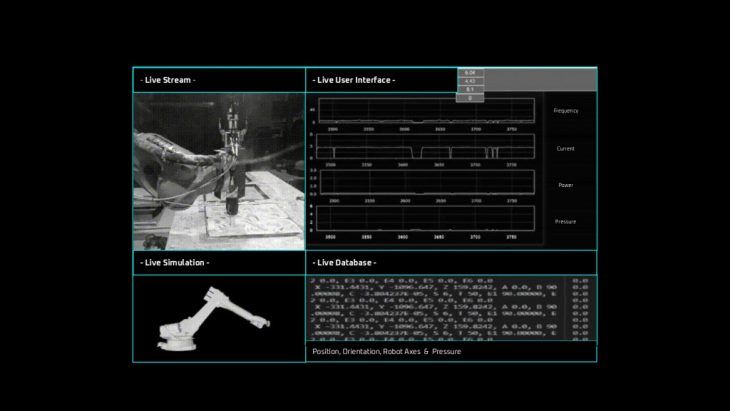This screenshot has width=730, height=411.
Task: Select the Live Database panel header
Action: pos(345,263)
